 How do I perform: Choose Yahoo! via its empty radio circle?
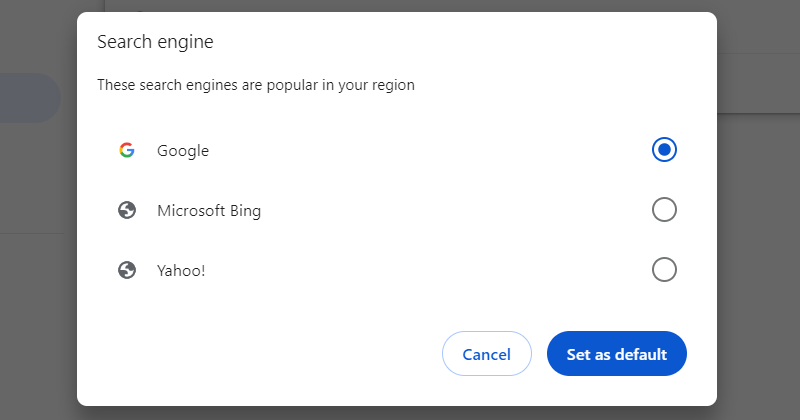pyautogui.click(x=664, y=270)
